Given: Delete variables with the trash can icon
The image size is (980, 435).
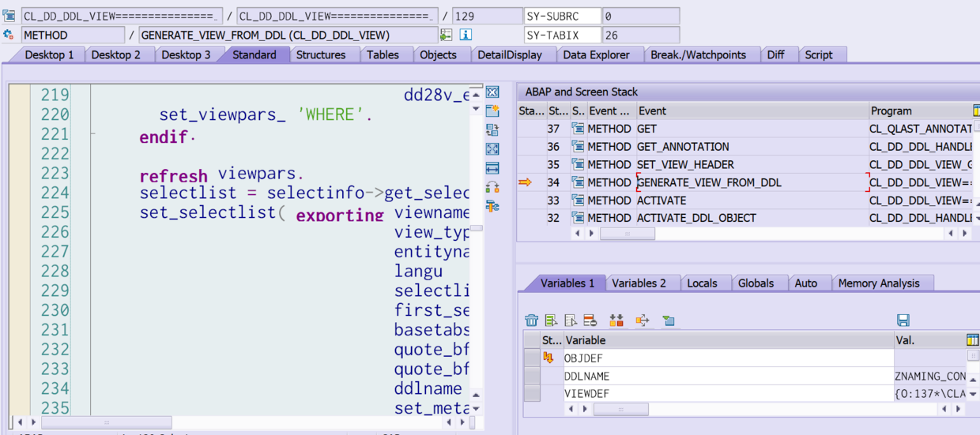Looking at the screenshot, I should (531, 321).
